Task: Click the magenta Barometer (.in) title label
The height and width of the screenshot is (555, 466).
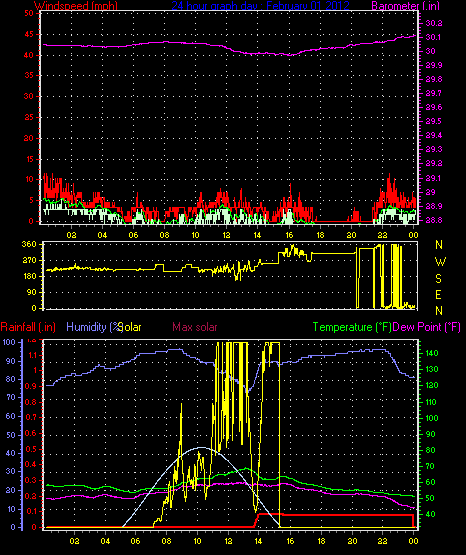Action: click(x=405, y=6)
